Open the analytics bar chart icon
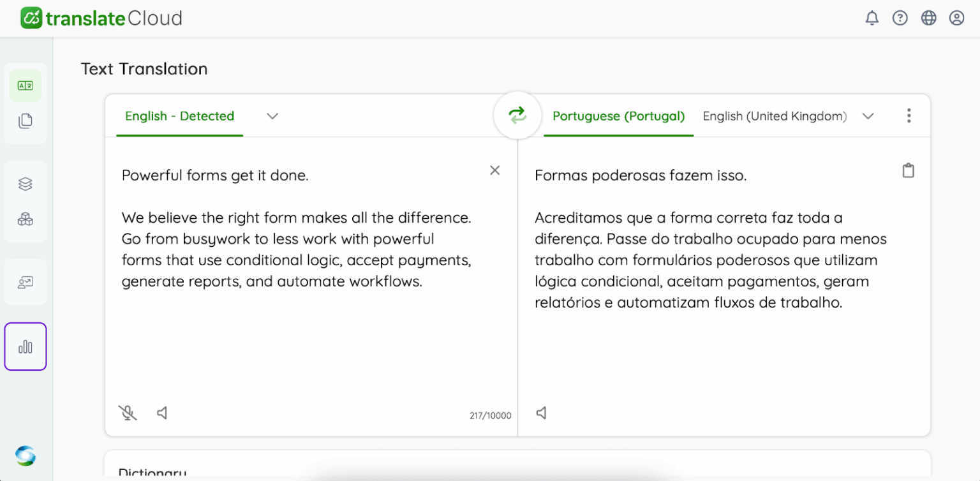The image size is (980, 481). tap(26, 346)
